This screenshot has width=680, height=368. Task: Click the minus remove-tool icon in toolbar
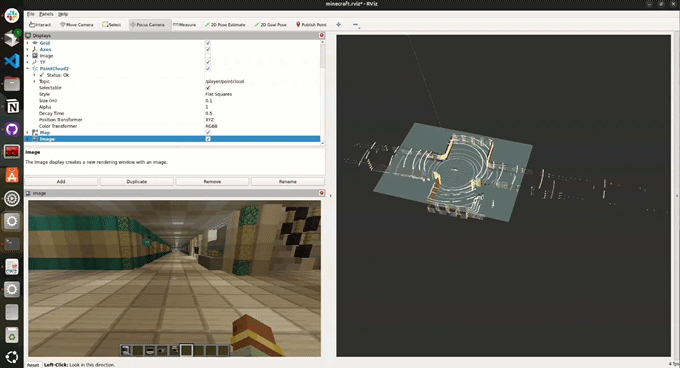point(356,25)
